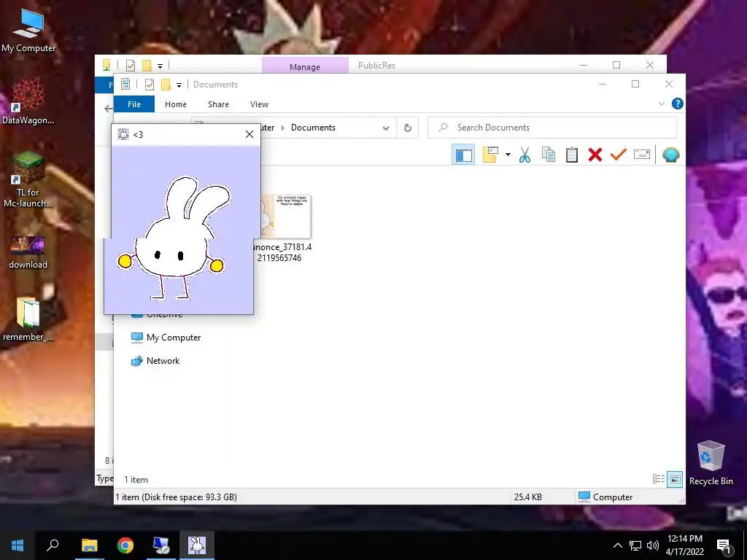The image size is (747, 560).
Task: Open the Share ribbon tab
Action: pos(218,104)
